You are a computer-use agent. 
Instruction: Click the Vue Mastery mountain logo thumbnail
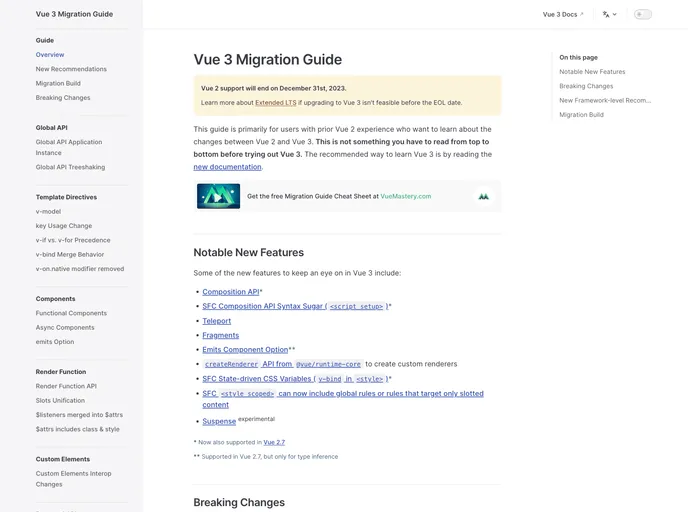coord(219,196)
